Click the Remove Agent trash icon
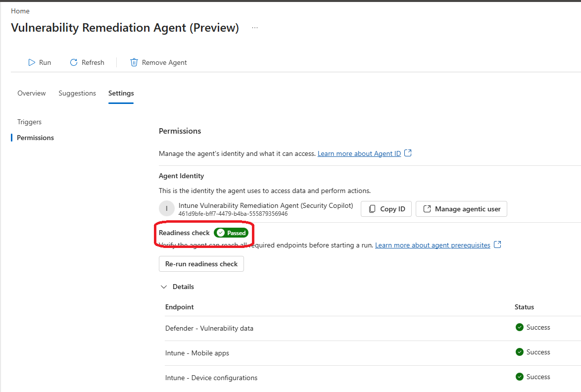This screenshot has height=392, width=581. click(x=134, y=62)
